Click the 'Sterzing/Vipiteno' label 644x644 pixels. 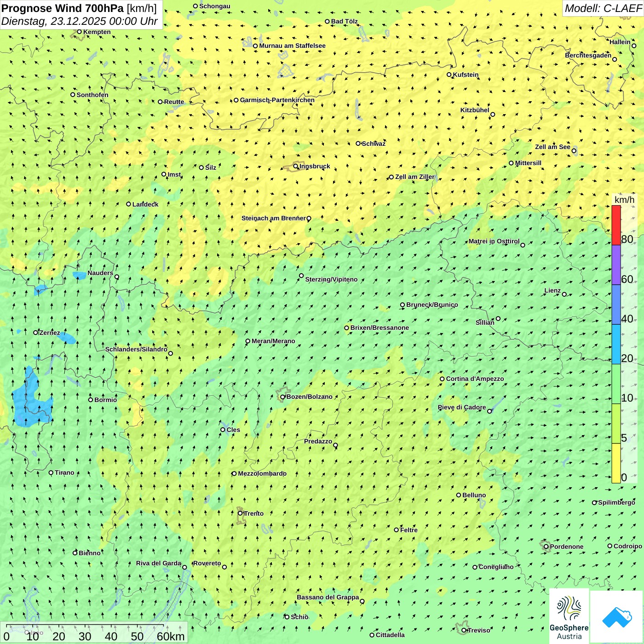point(331,280)
